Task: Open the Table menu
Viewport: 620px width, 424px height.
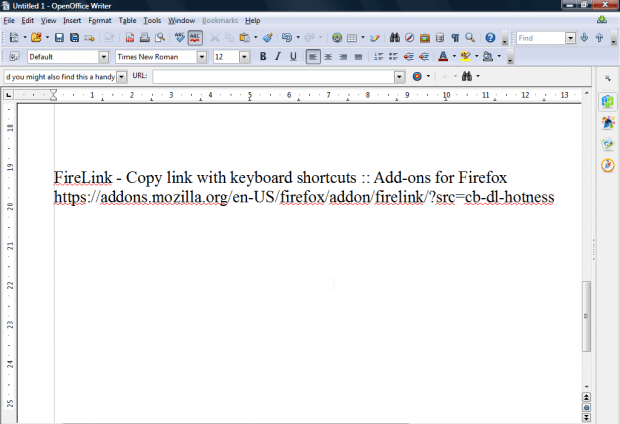Action: coord(127,21)
